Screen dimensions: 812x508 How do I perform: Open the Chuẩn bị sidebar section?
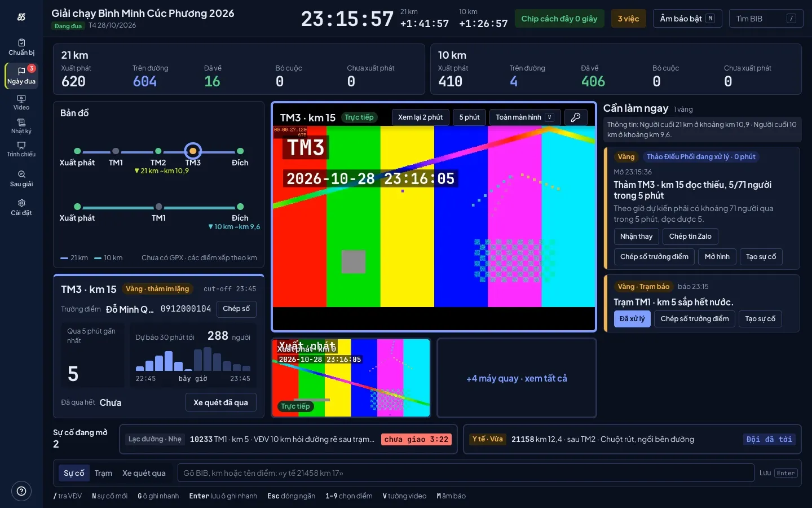point(21,47)
